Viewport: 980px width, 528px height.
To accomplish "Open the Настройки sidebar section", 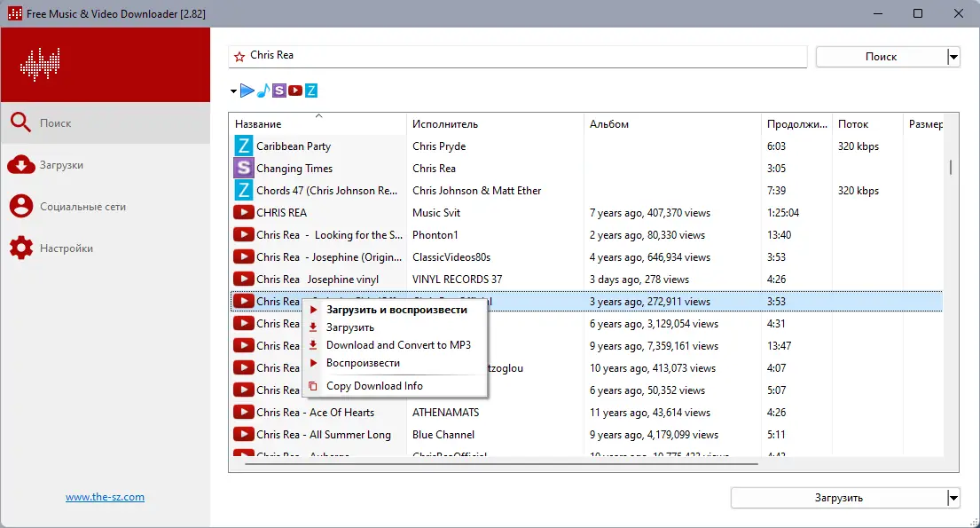I will tap(105, 248).
